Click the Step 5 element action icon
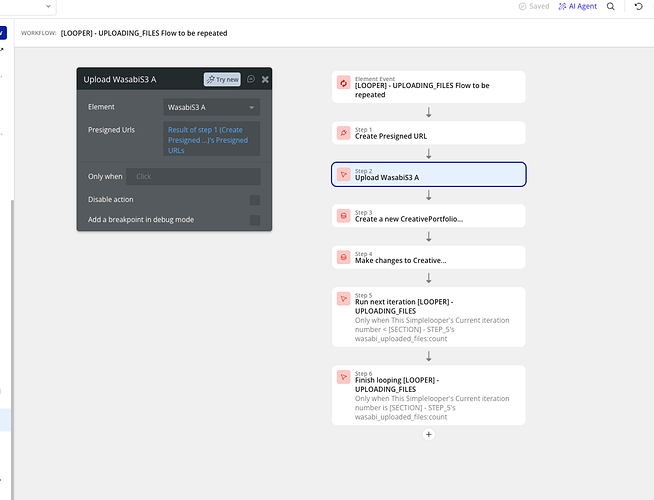This screenshot has height=500, width=654. [343, 299]
